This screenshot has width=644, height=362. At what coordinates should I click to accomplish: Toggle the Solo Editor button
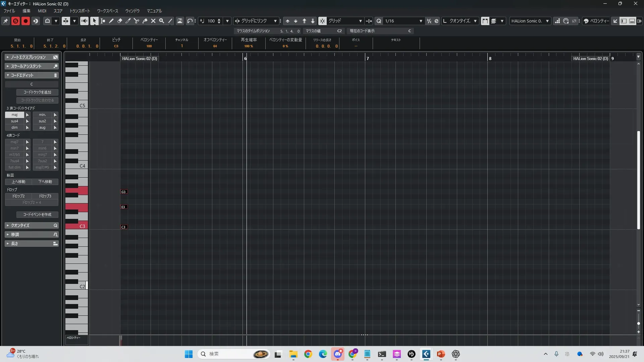point(15,21)
